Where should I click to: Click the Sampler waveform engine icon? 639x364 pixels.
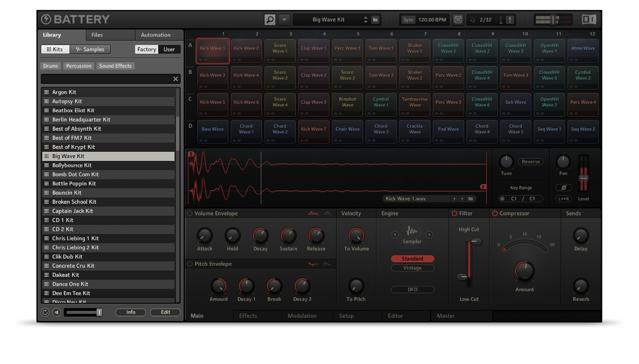pos(412,231)
